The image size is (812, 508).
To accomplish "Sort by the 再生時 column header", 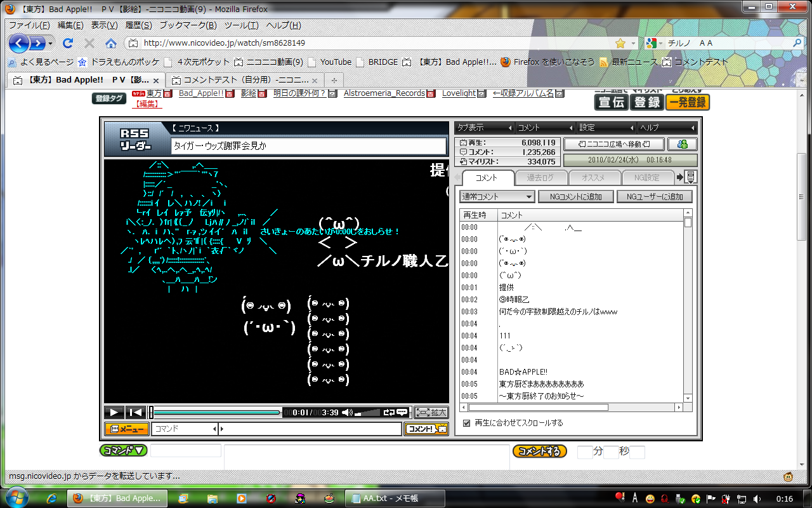I will pos(478,215).
